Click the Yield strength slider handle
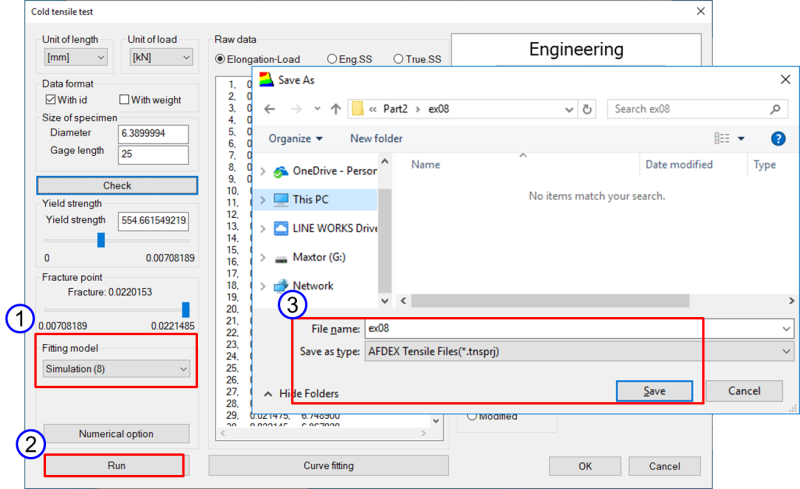800x489 pixels. (101, 240)
